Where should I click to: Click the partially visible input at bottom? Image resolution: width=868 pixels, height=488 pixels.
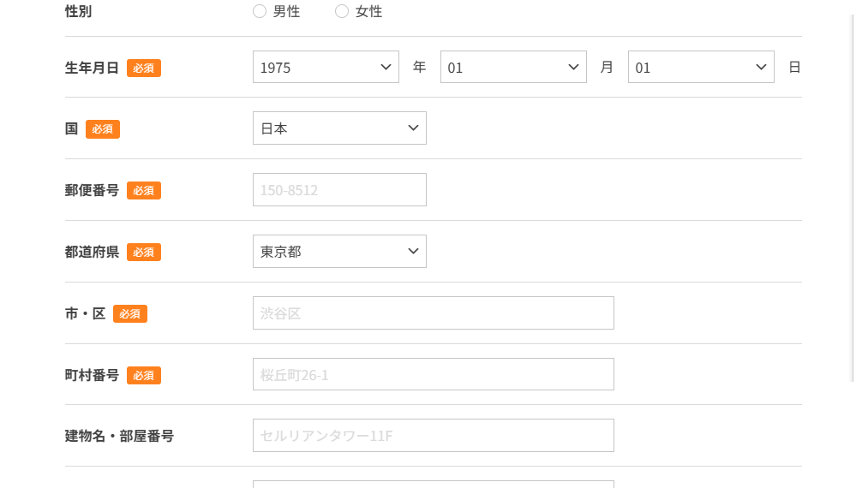pos(434,484)
